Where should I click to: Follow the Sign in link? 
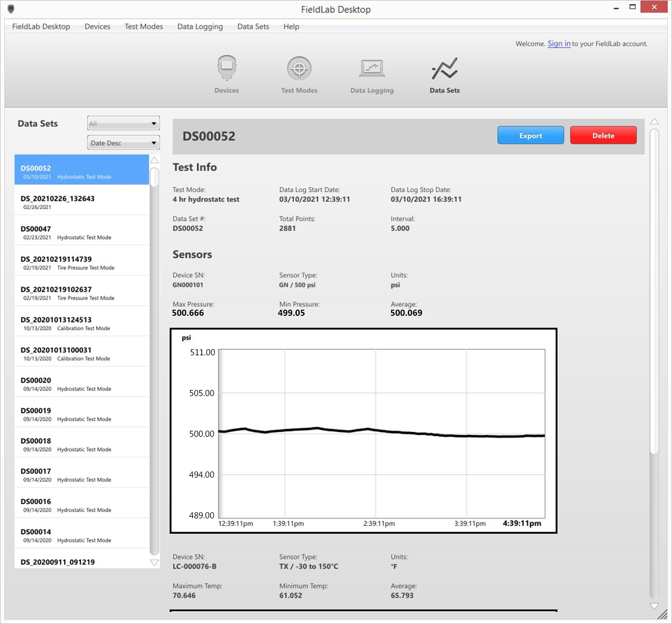(x=558, y=44)
